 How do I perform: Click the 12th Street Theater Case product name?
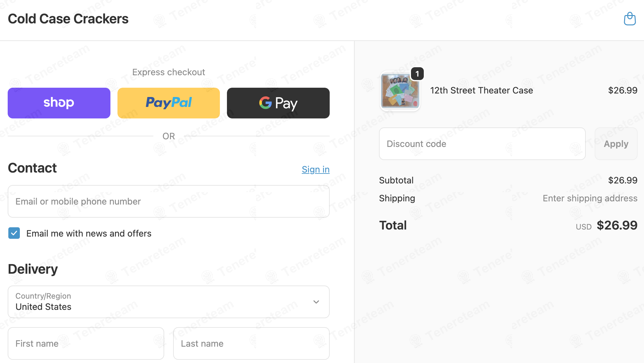[481, 91]
